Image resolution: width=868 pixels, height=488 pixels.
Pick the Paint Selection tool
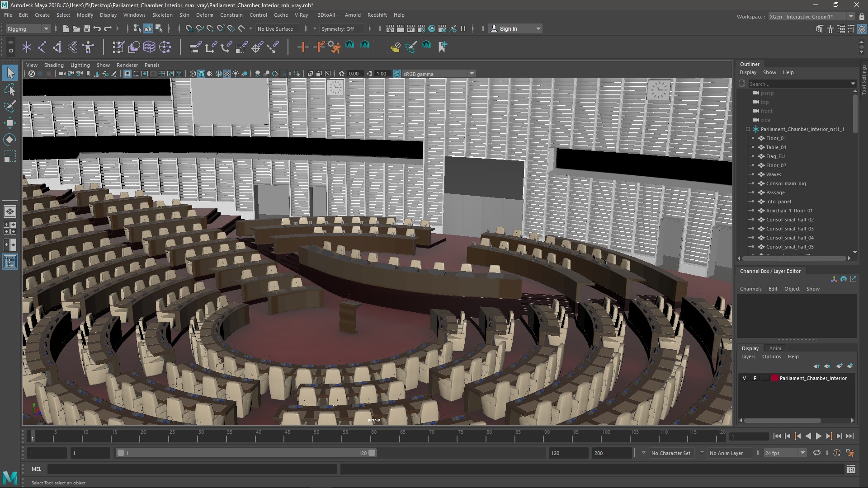pos(10,106)
